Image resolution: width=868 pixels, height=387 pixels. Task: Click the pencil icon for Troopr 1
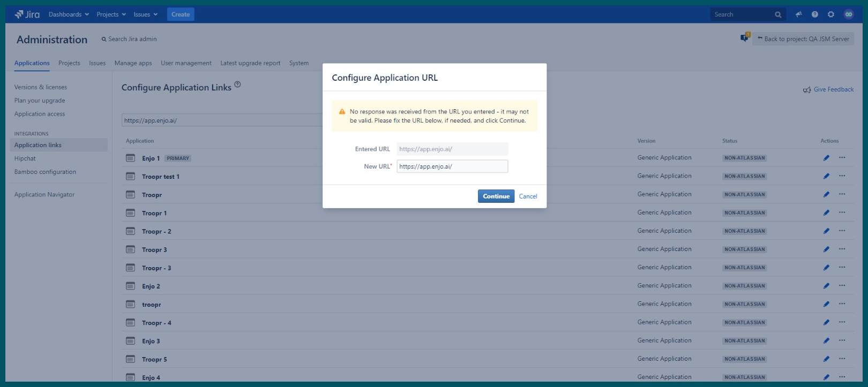coord(826,213)
